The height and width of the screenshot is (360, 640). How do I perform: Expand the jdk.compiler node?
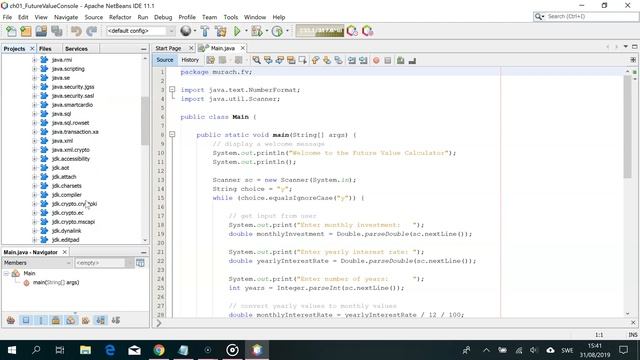[34, 195]
